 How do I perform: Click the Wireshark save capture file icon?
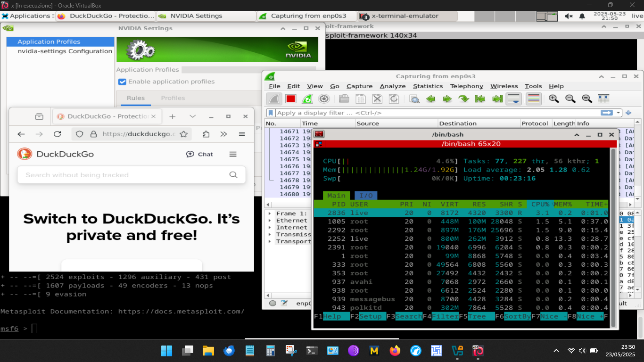(361, 99)
